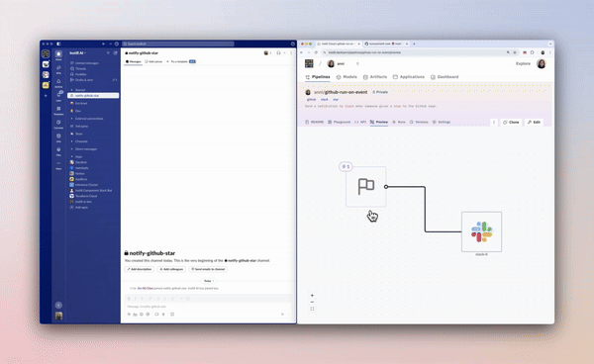
Task: Click the message input field
Action: (208, 306)
